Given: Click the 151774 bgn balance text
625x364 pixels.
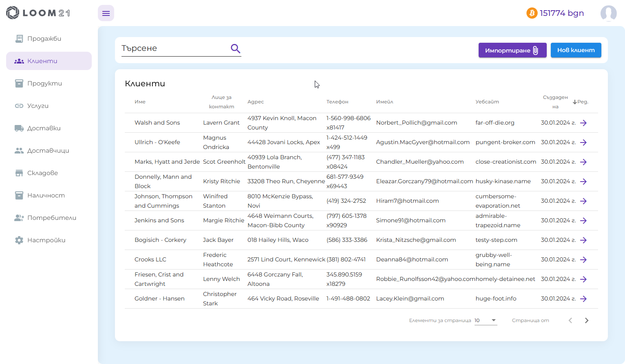Looking at the screenshot, I should click(562, 13).
